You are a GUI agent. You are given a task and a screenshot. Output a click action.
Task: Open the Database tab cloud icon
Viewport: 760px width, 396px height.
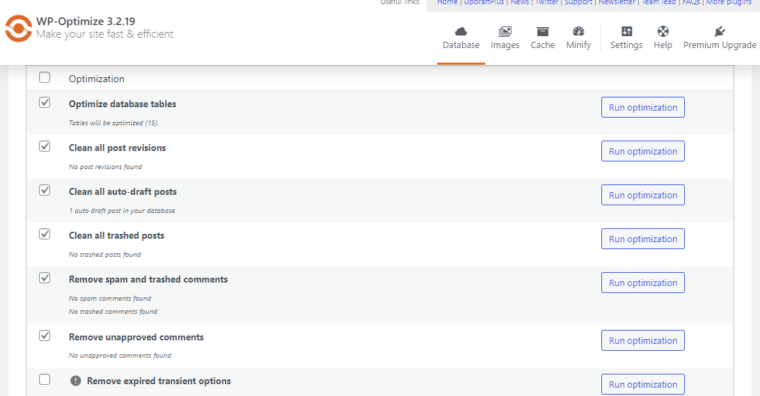[x=461, y=32]
